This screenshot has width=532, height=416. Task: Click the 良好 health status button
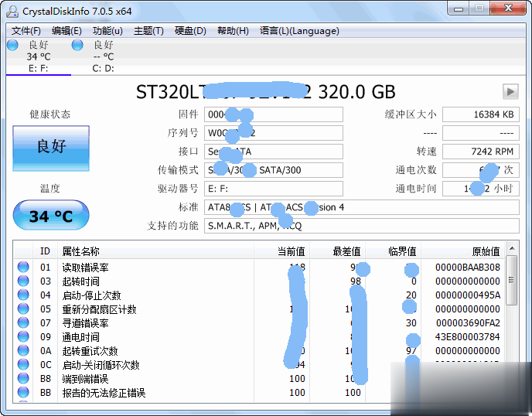pyautogui.click(x=51, y=148)
